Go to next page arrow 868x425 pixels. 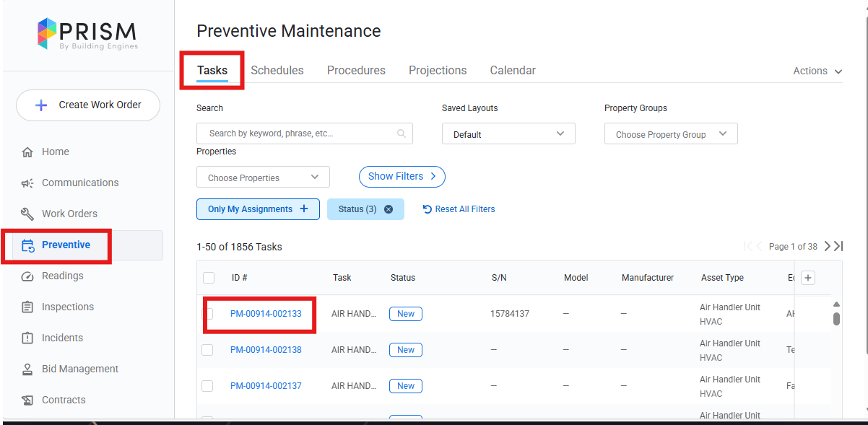[x=828, y=247]
